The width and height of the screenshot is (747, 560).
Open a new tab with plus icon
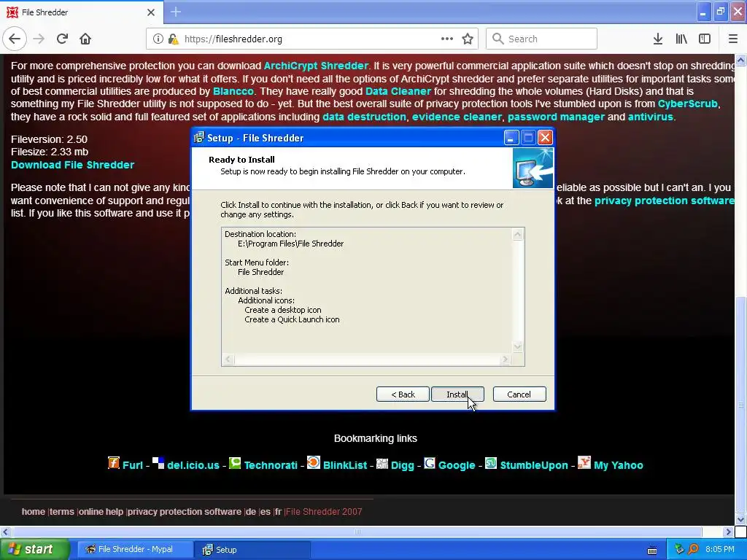click(176, 12)
